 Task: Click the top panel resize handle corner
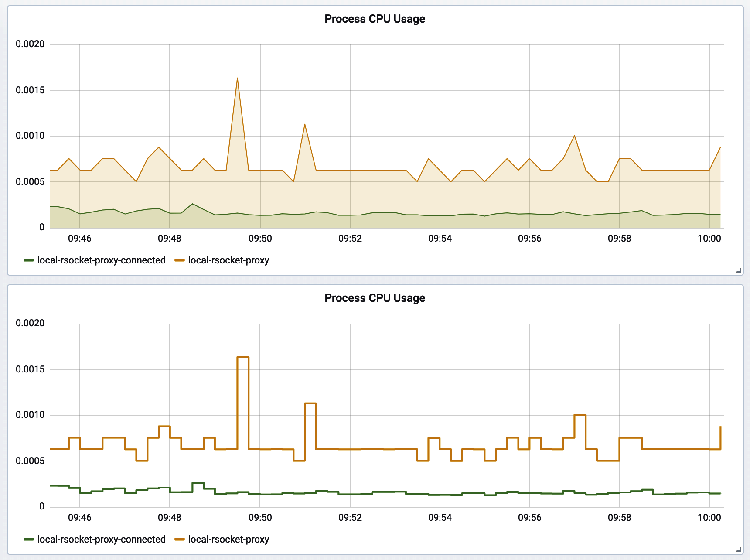coord(739,271)
